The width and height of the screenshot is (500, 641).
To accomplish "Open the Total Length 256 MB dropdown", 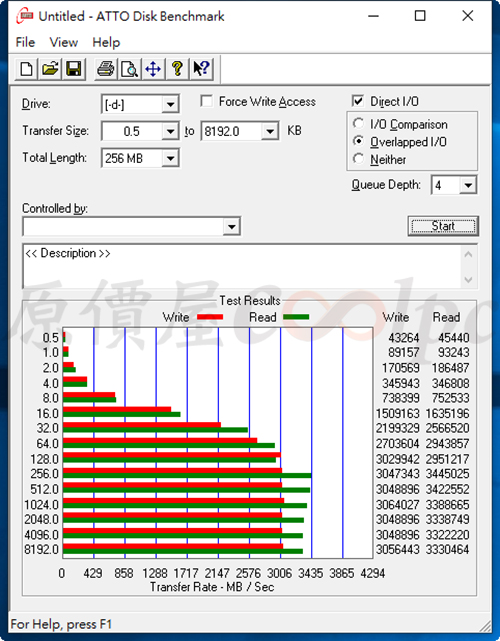I will 170,158.
